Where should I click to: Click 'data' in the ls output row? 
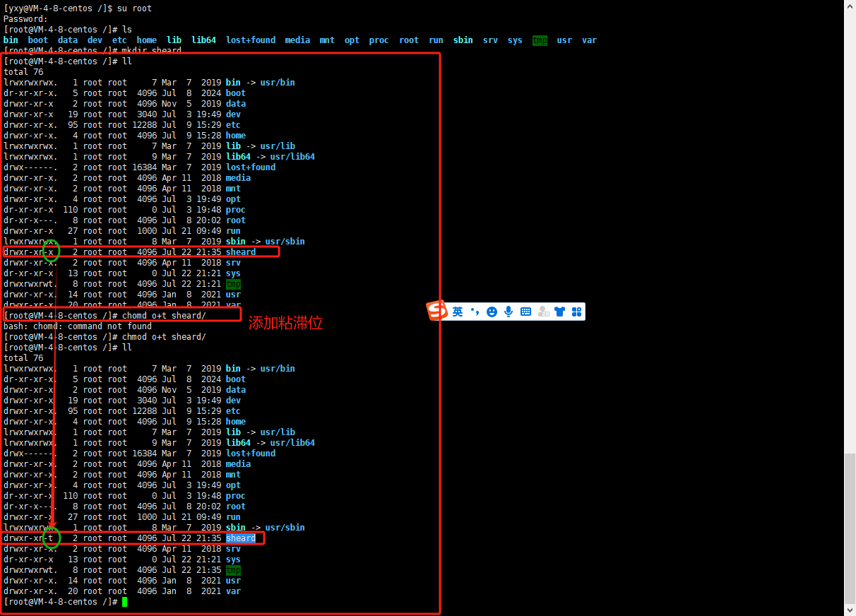[x=68, y=40]
